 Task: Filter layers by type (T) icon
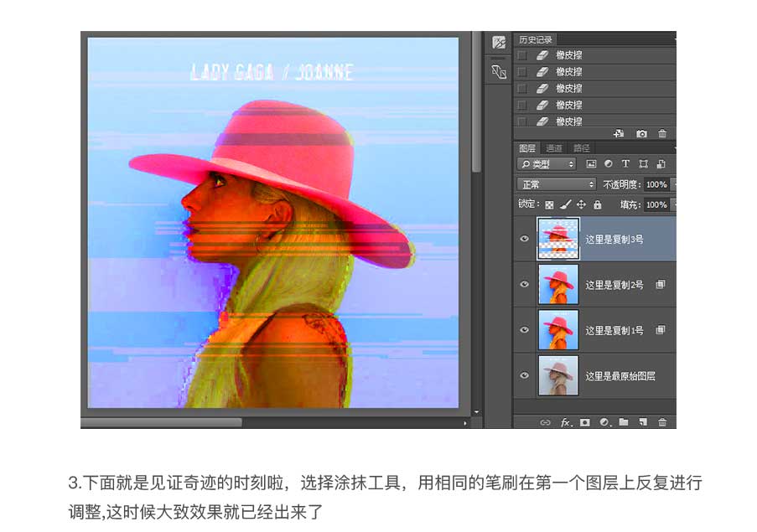(625, 164)
